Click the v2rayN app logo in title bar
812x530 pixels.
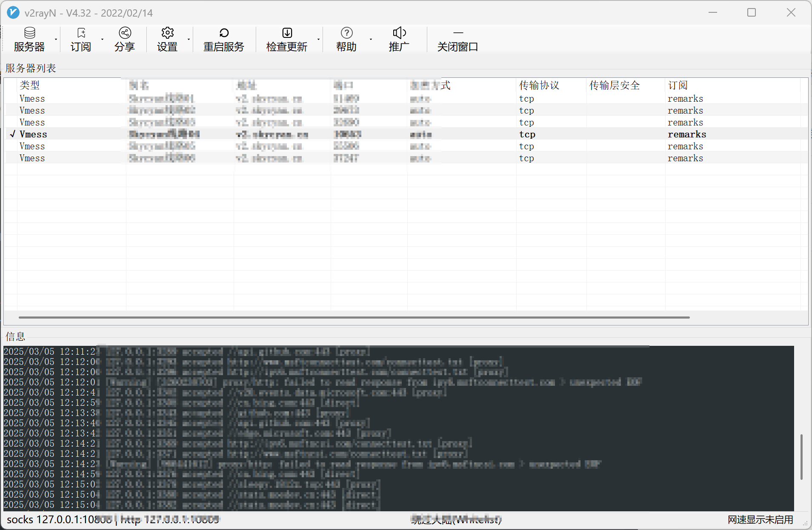pyautogui.click(x=13, y=13)
